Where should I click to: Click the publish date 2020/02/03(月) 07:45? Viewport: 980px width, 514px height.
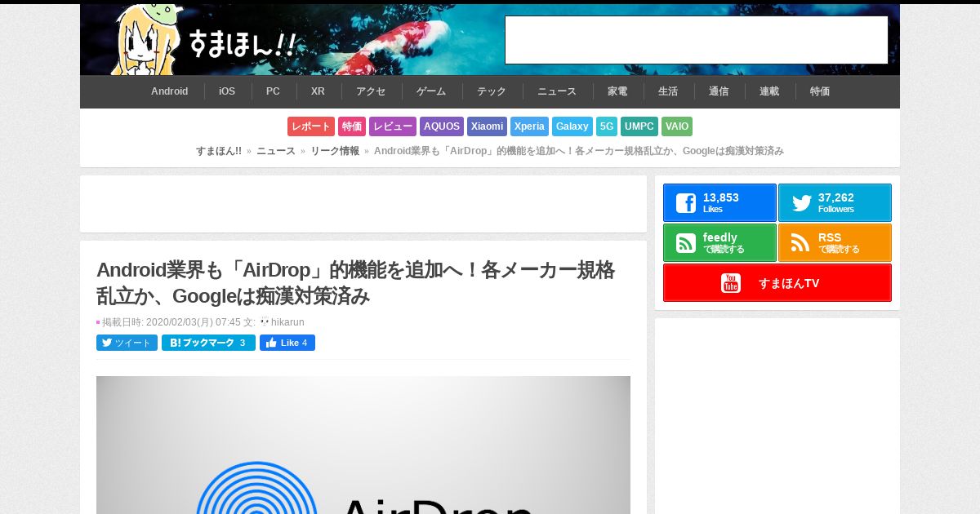pos(194,322)
